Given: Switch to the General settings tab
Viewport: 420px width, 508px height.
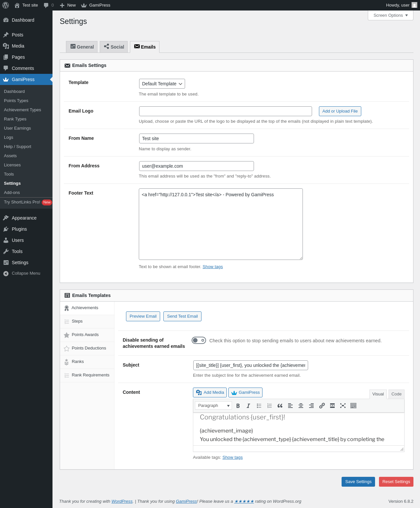Looking at the screenshot, I should pos(82,47).
